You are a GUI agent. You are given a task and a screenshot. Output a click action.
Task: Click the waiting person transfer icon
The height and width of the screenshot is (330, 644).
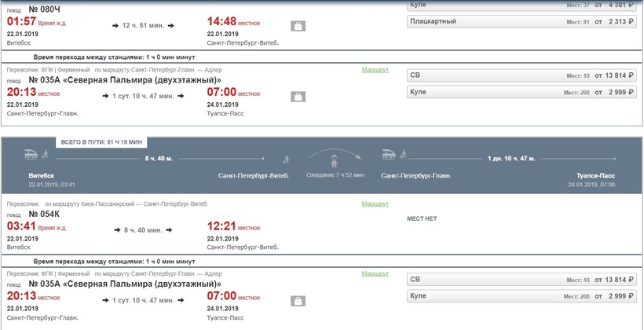pos(335,160)
